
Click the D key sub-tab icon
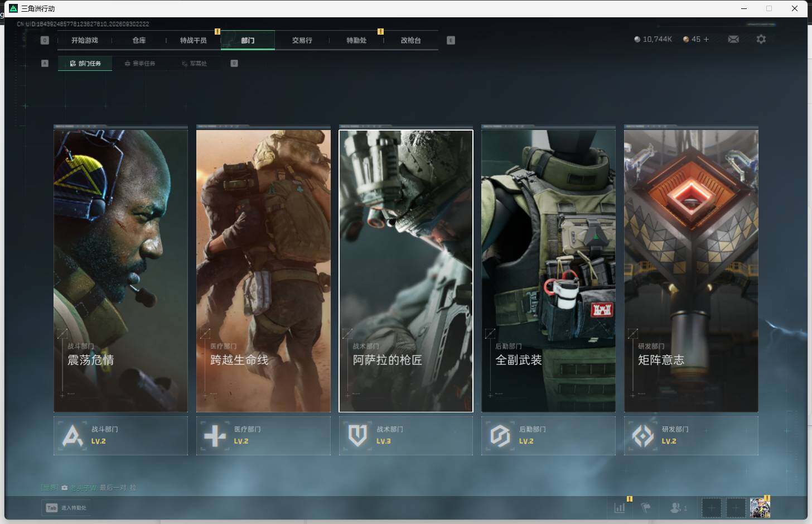[x=234, y=63]
